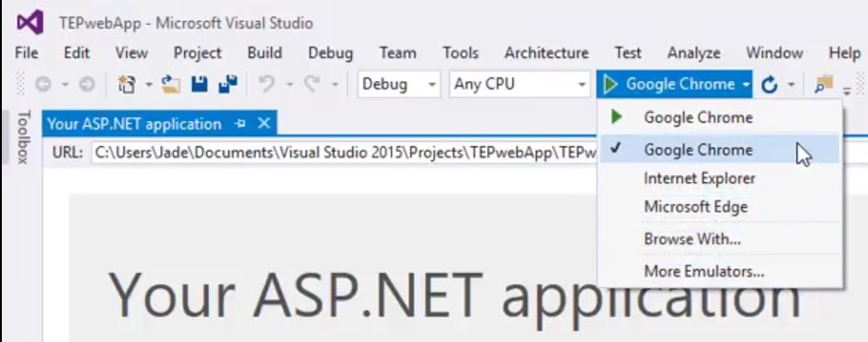
Task: Open the Test menu
Action: 628,53
